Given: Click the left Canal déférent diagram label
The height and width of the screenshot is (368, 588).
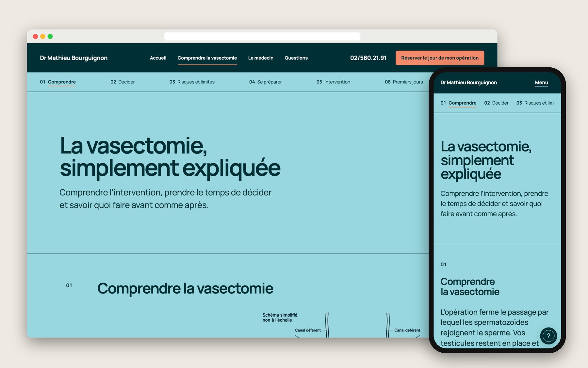Looking at the screenshot, I should pos(308,330).
